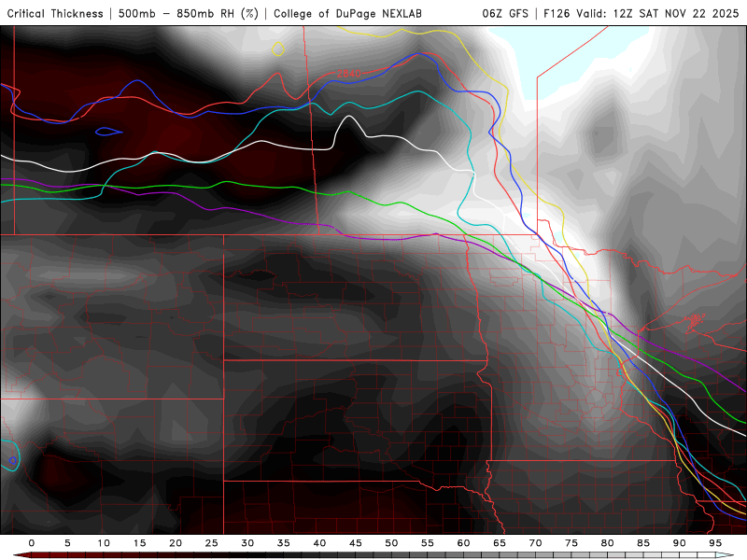
Task: Click the "15" value on the color scale
Action: click(x=139, y=543)
